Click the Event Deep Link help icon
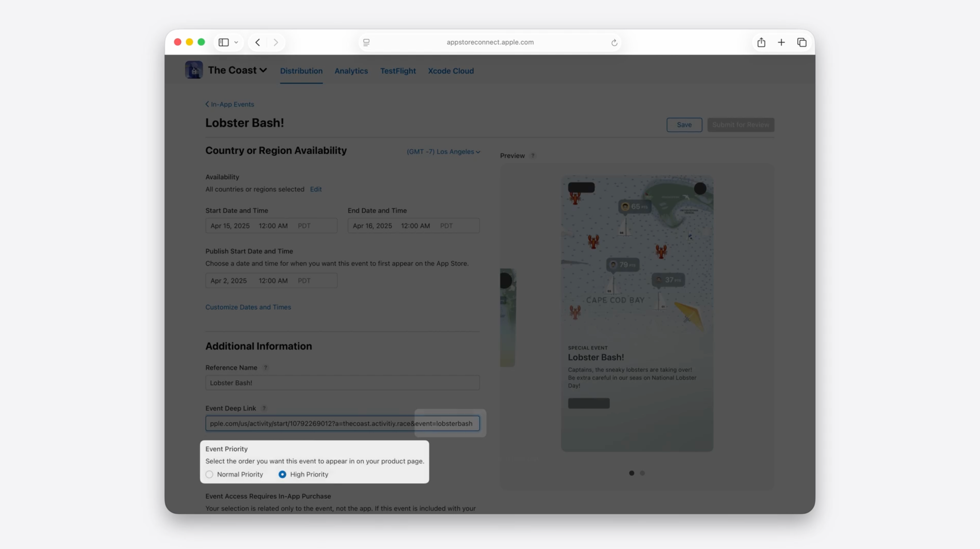The width and height of the screenshot is (980, 549). pos(264,408)
